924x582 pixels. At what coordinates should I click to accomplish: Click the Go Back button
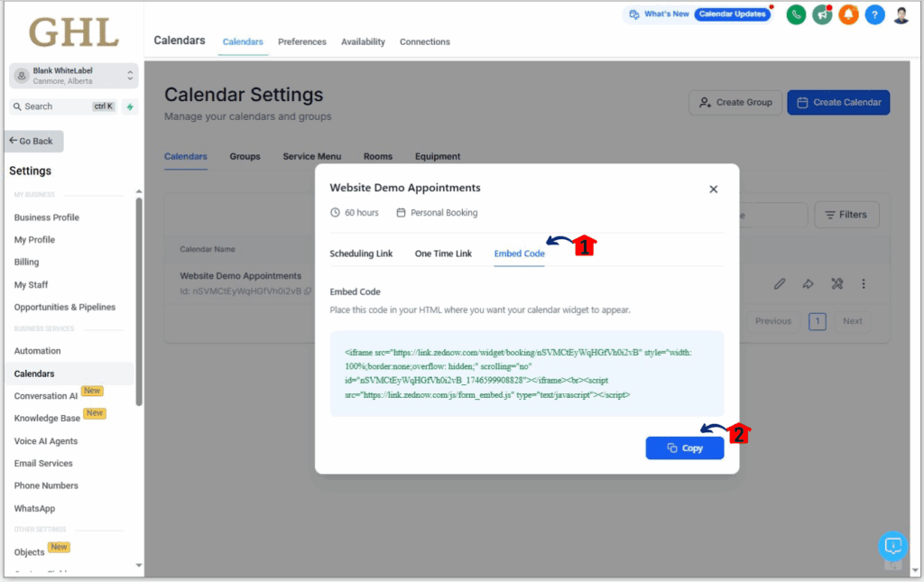(34, 141)
